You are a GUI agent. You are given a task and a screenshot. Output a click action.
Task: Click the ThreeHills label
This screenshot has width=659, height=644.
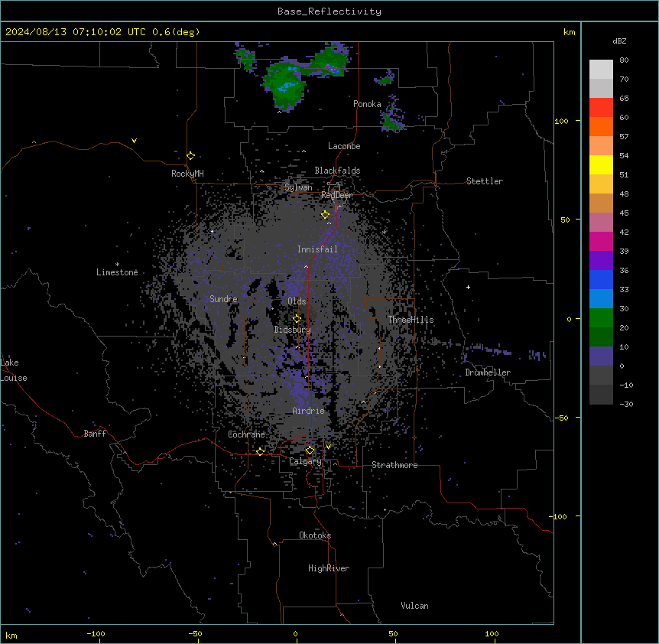[411, 320]
